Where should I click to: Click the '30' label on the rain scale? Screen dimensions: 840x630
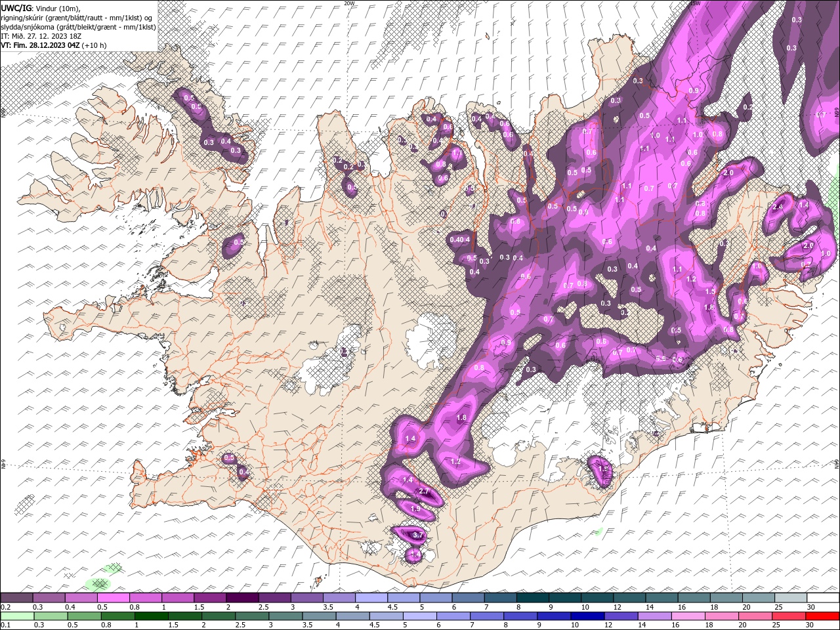click(x=811, y=625)
